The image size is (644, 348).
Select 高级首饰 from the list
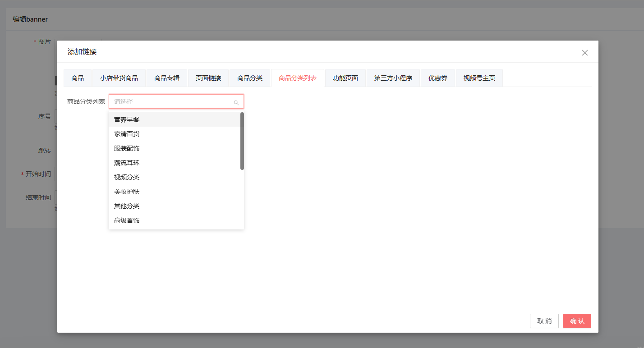click(x=175, y=220)
